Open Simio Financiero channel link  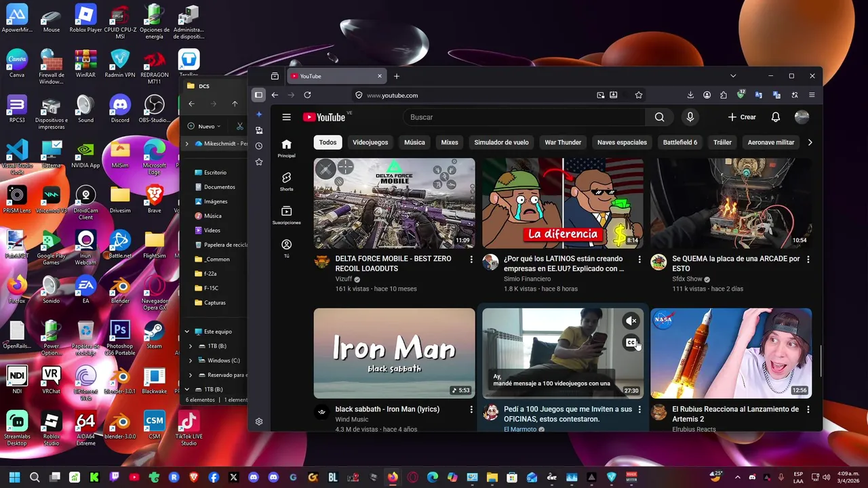527,279
